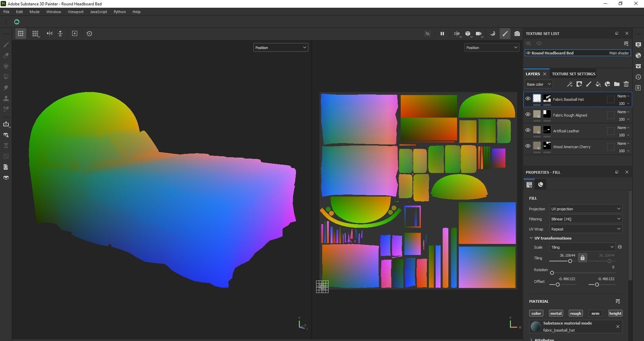Hide the Artificial Leather layer
The width and height of the screenshot is (644, 341).
[528, 130]
